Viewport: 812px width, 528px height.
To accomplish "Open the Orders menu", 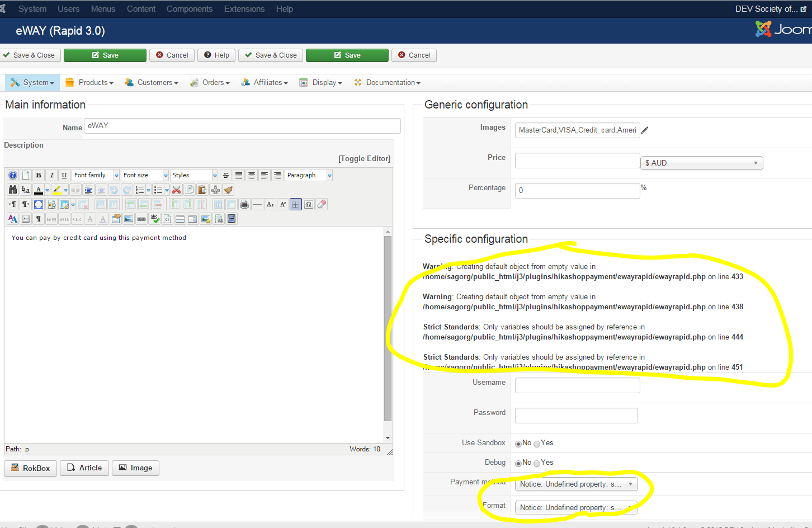I will 216,82.
